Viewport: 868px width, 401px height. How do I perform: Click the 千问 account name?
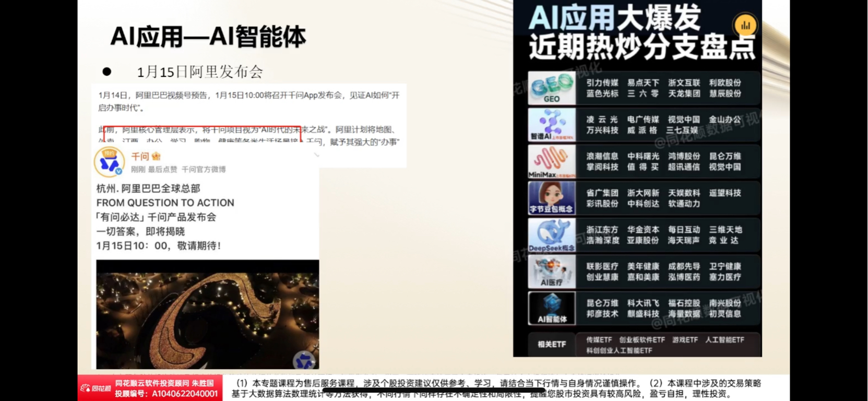pos(140,156)
